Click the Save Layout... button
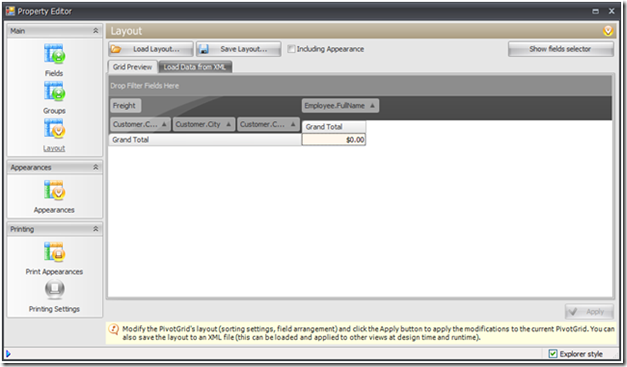Image resolution: width=627 pixels, height=367 pixels. [238, 49]
